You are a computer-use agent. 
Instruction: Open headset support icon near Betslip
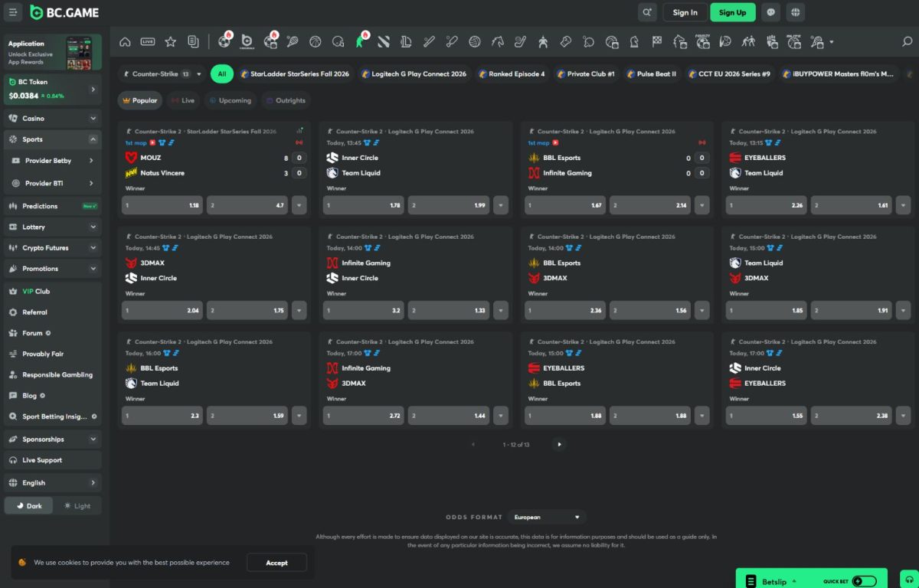(908, 580)
